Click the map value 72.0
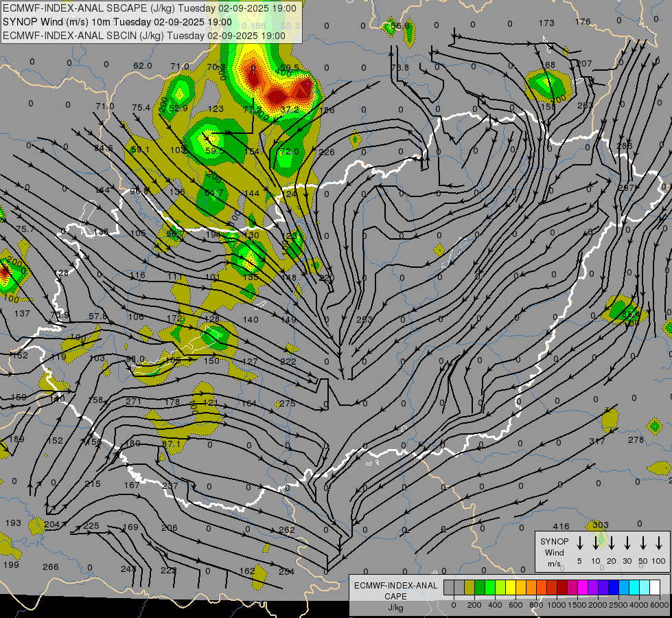The width and height of the screenshot is (672, 618). (289, 151)
